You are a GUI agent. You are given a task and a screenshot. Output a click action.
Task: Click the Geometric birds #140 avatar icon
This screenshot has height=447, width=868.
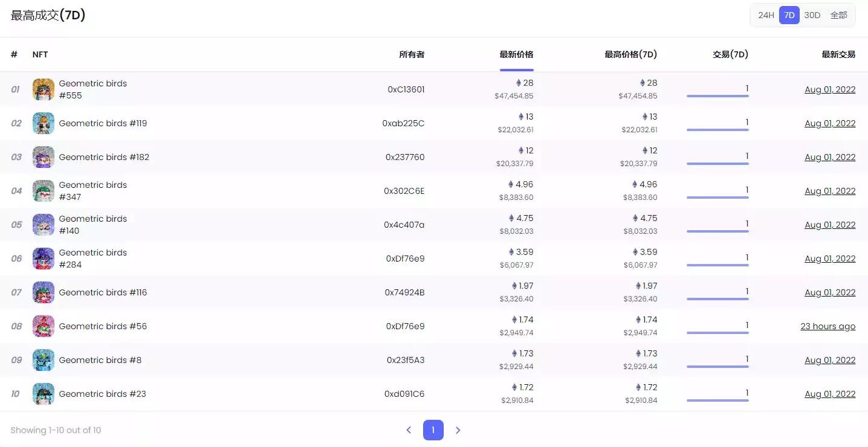44,225
